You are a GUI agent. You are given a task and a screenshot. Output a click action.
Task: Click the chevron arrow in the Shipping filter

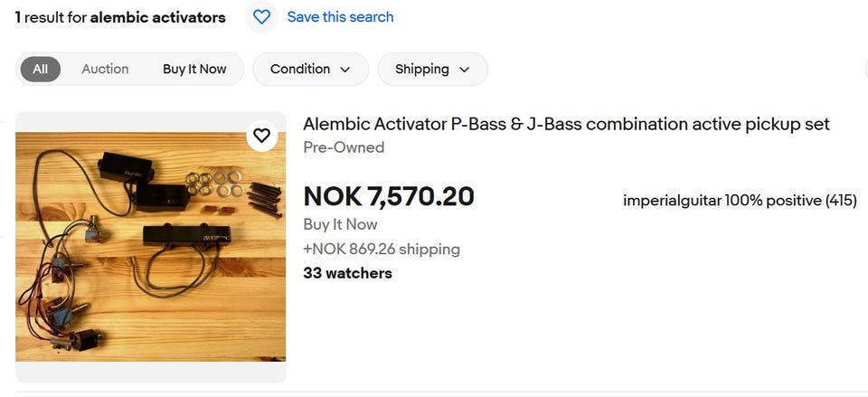tap(465, 70)
